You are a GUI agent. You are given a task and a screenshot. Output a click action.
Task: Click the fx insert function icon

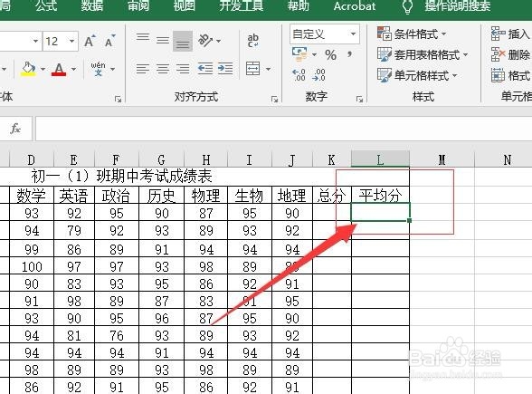15,129
